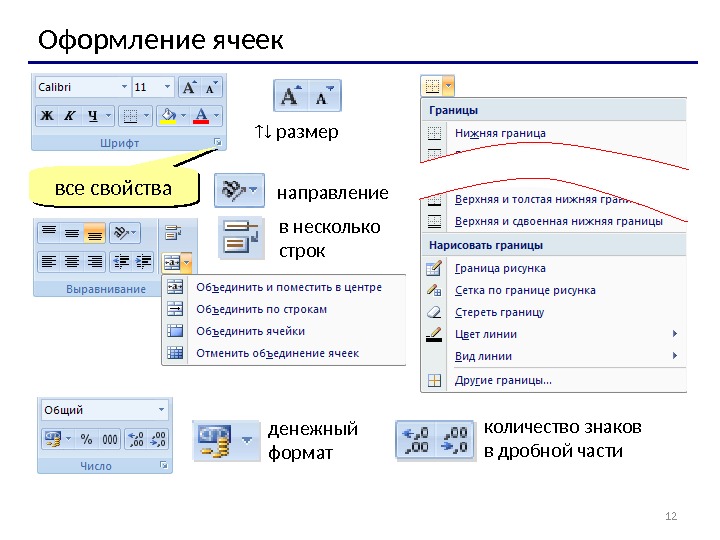The width and height of the screenshot is (720, 540).
Task: Align text right horizontally
Action: [x=94, y=262]
